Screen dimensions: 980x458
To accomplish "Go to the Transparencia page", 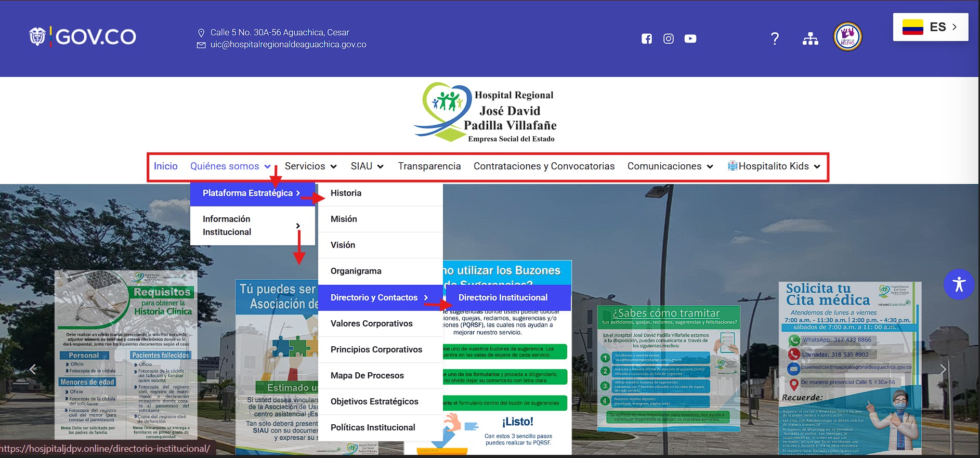I will click(429, 166).
